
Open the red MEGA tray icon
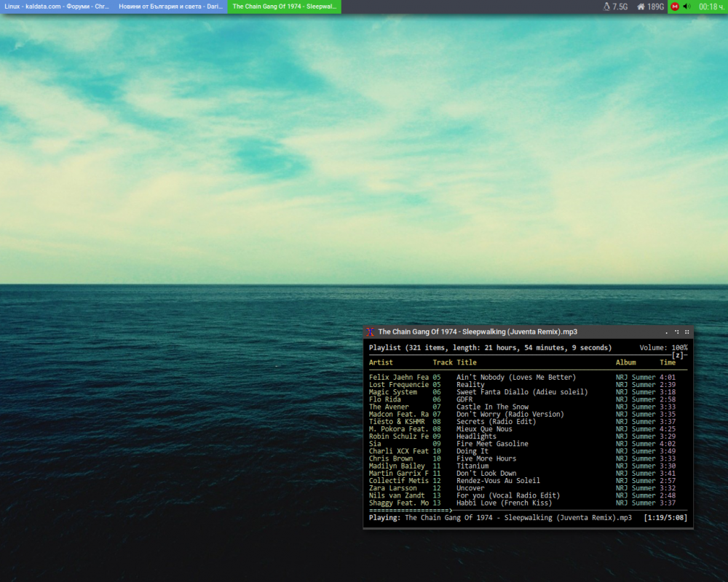click(675, 7)
